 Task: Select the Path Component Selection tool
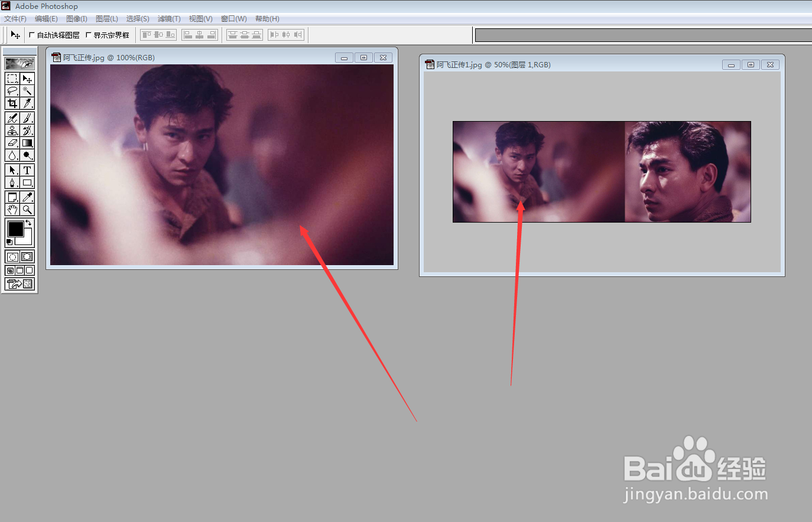pos(12,170)
